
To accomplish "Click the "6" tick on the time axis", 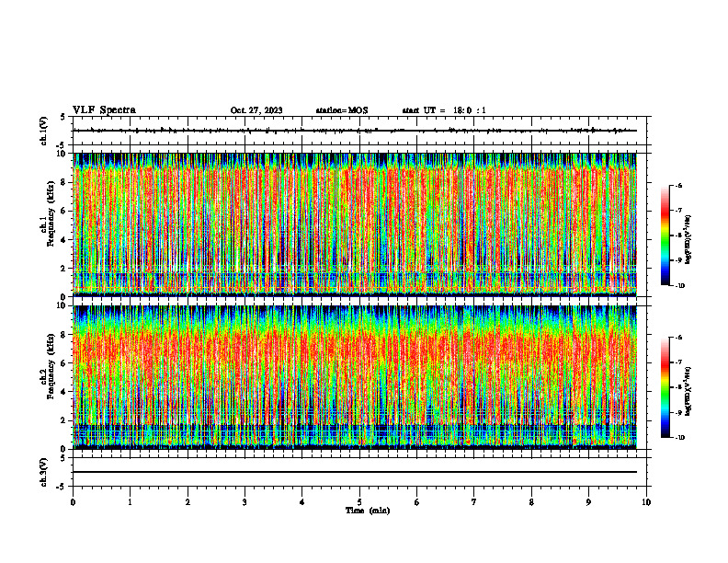I will (x=417, y=502).
